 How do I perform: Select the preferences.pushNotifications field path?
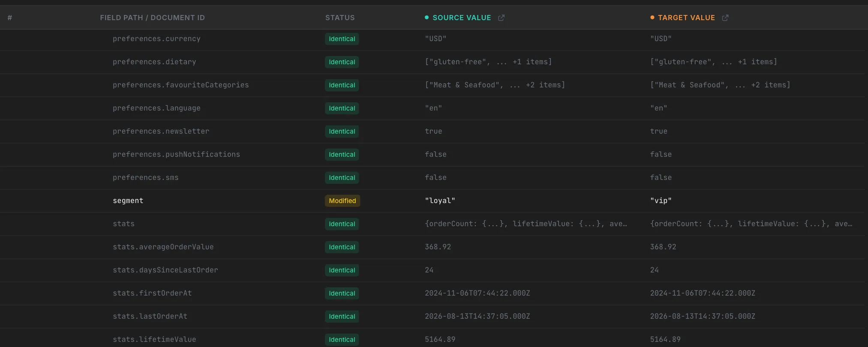pos(176,154)
